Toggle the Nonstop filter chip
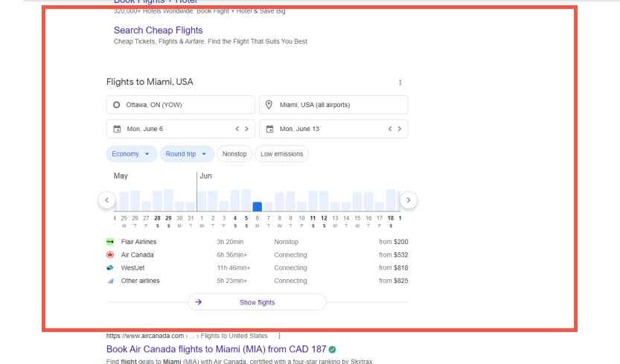Screen dimensions: 620x364 234,154
